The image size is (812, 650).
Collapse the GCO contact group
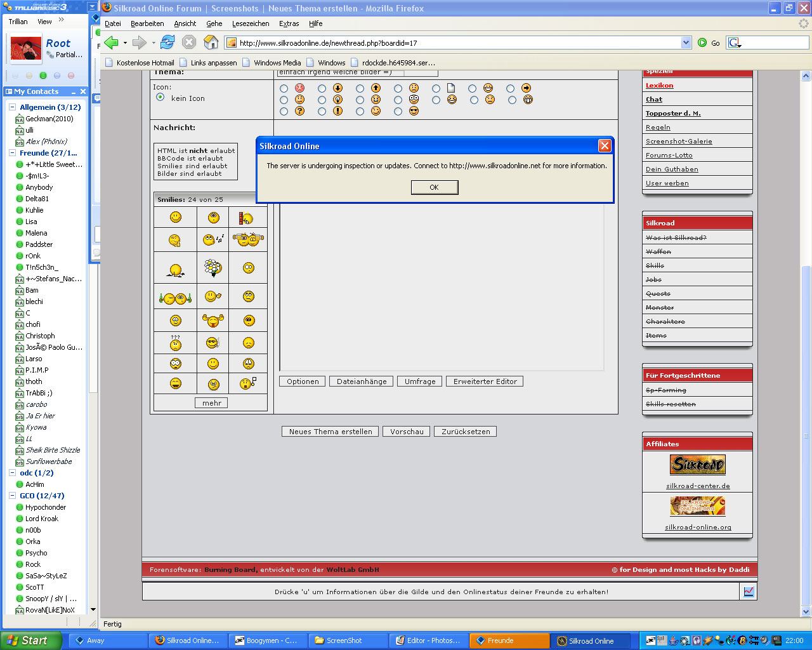click(x=12, y=496)
